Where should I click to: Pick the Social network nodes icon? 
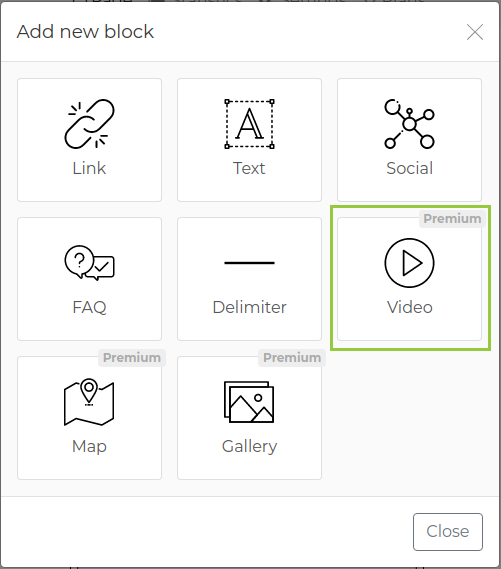[409, 124]
